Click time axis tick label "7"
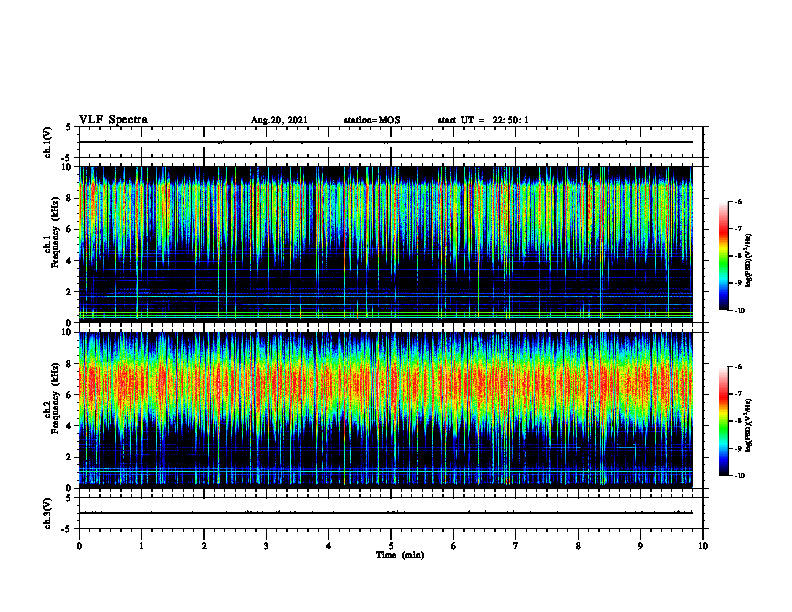792x612 pixels. click(516, 546)
